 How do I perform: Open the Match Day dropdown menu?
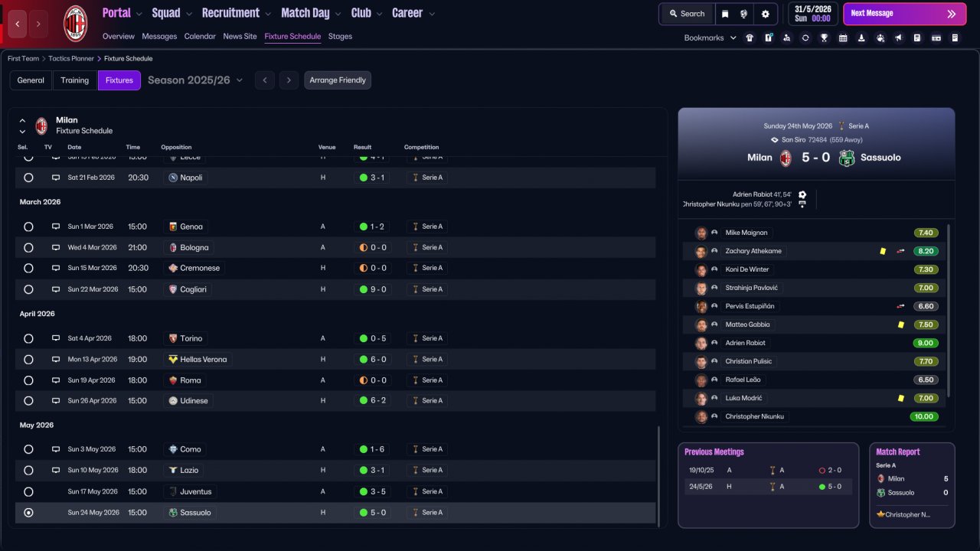coord(312,13)
